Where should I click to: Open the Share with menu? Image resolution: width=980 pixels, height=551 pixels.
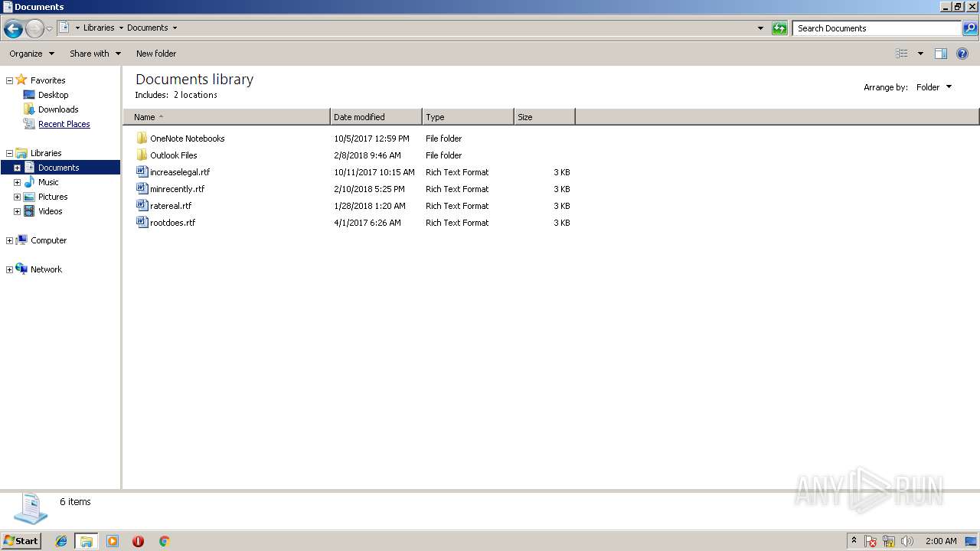pyautogui.click(x=95, y=54)
